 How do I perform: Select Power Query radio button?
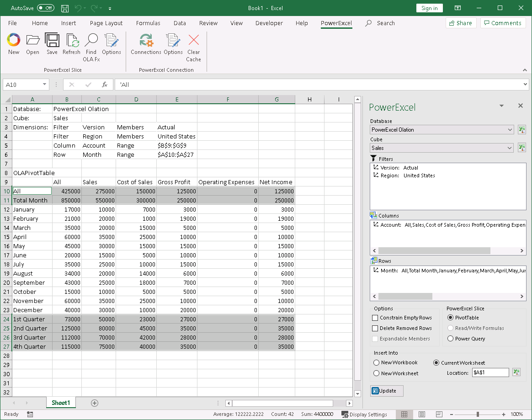(450, 339)
